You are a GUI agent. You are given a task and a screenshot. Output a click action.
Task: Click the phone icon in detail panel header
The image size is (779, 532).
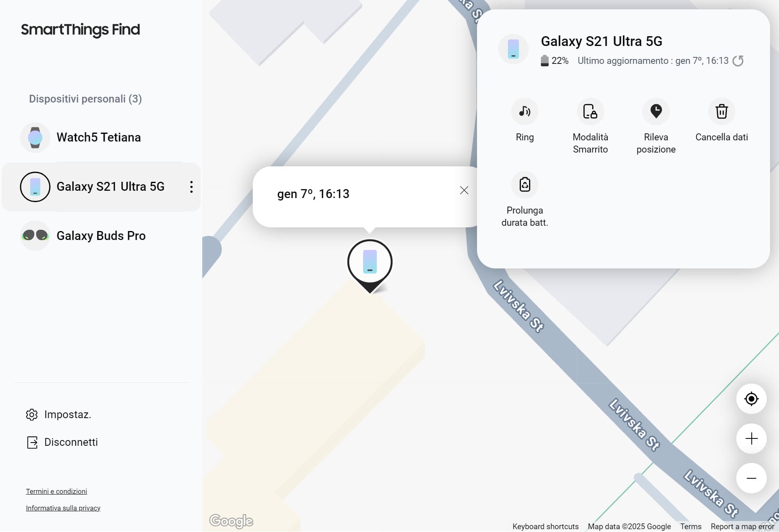513,49
